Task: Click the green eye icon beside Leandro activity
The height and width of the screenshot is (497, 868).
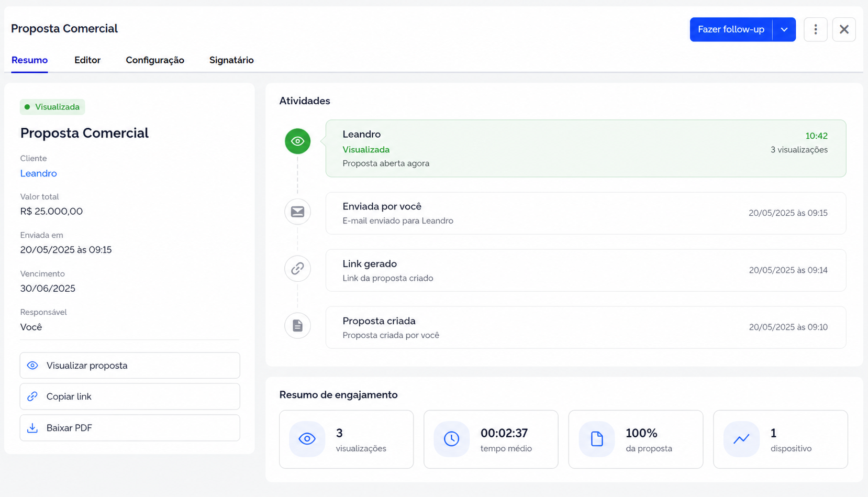Action: [x=297, y=141]
